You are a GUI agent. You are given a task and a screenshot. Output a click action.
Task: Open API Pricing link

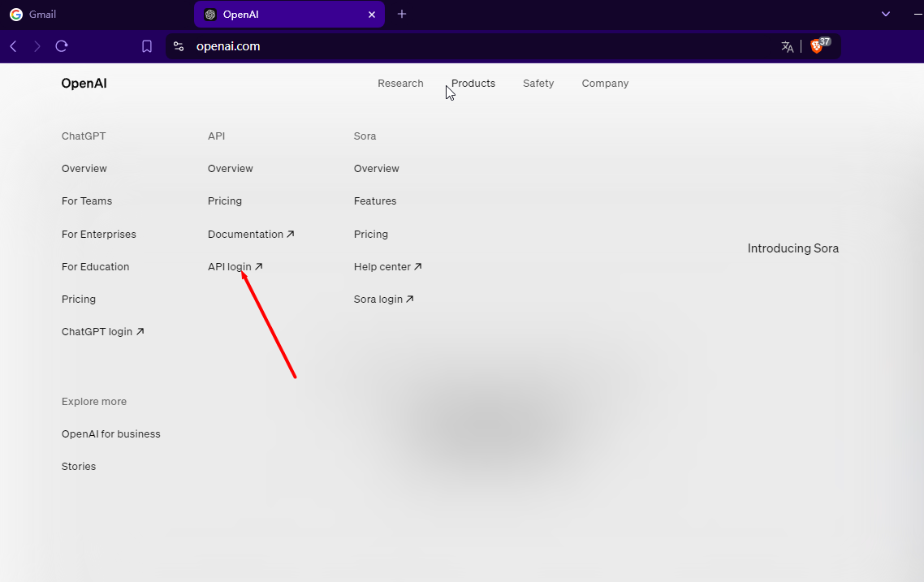coord(225,200)
